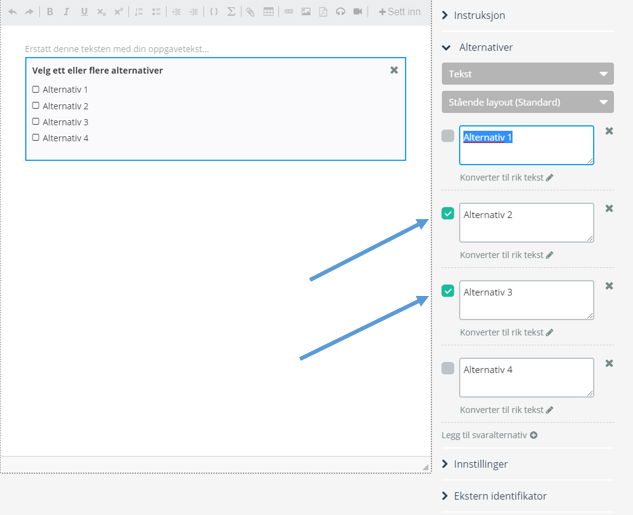The height and width of the screenshot is (515, 633).
Task: Expand the Innstillinger section
Action: (x=475, y=464)
